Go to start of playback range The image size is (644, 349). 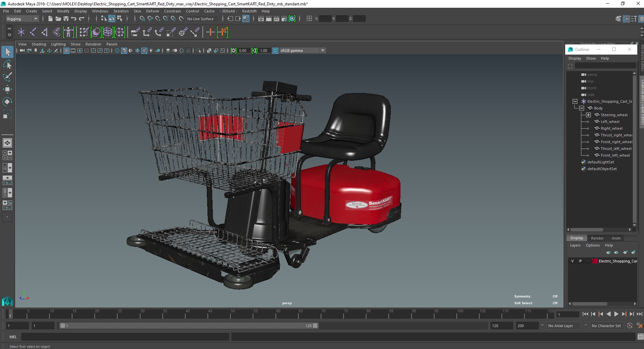coord(585,314)
